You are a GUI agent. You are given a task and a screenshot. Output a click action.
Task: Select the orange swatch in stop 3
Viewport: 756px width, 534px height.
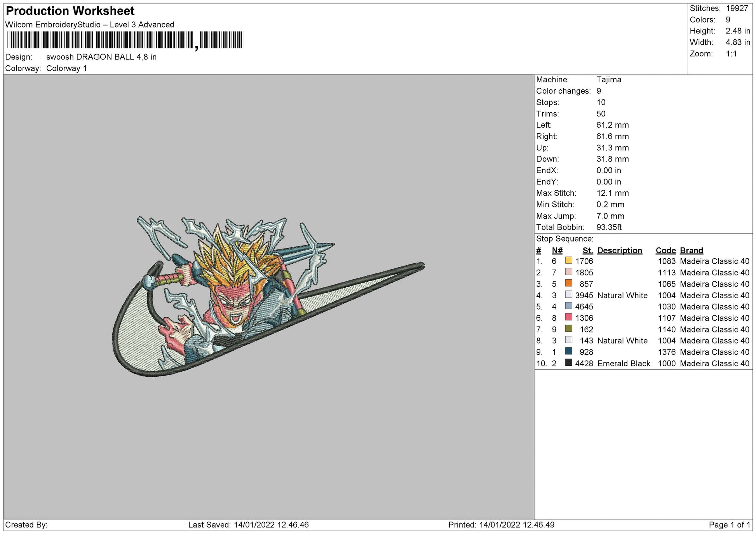568,283
